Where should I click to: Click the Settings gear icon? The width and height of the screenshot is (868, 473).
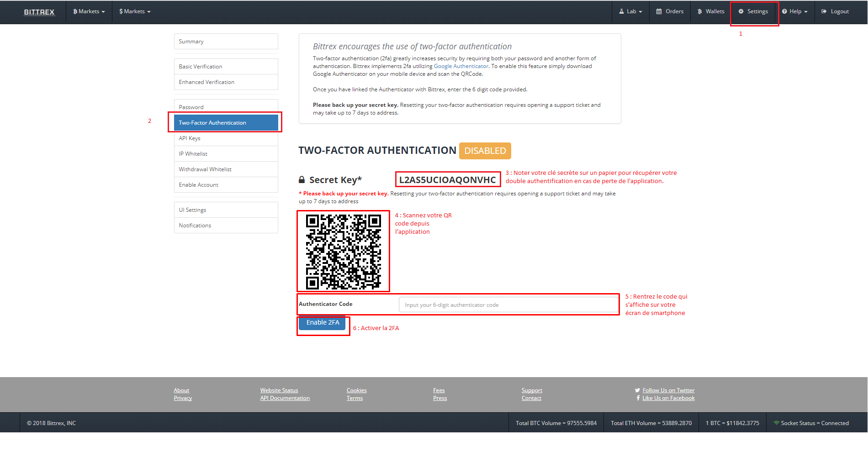point(741,11)
